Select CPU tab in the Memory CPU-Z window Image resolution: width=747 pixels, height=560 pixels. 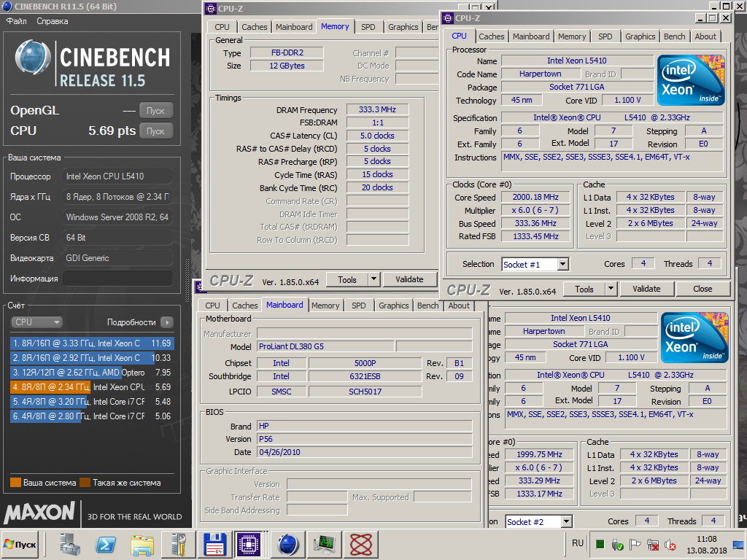pos(222,27)
